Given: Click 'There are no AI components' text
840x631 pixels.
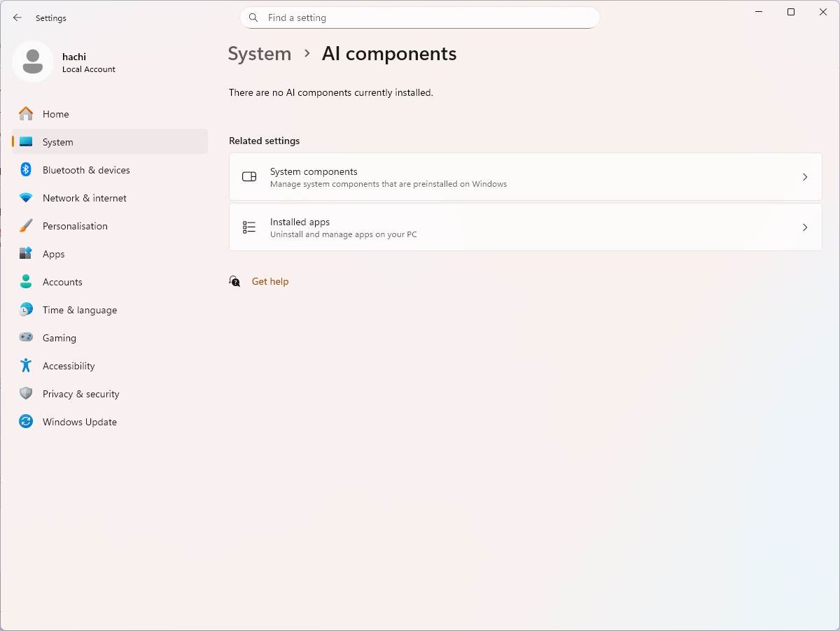Looking at the screenshot, I should (x=331, y=92).
